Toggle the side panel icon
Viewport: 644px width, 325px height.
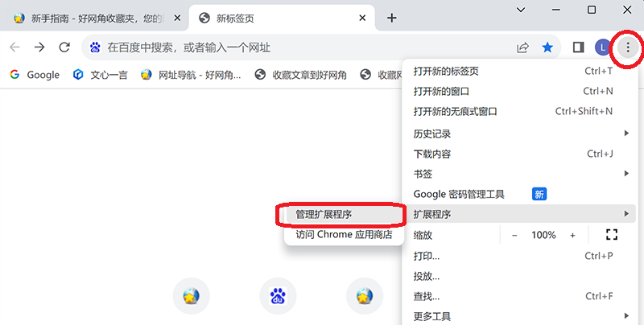(x=578, y=47)
